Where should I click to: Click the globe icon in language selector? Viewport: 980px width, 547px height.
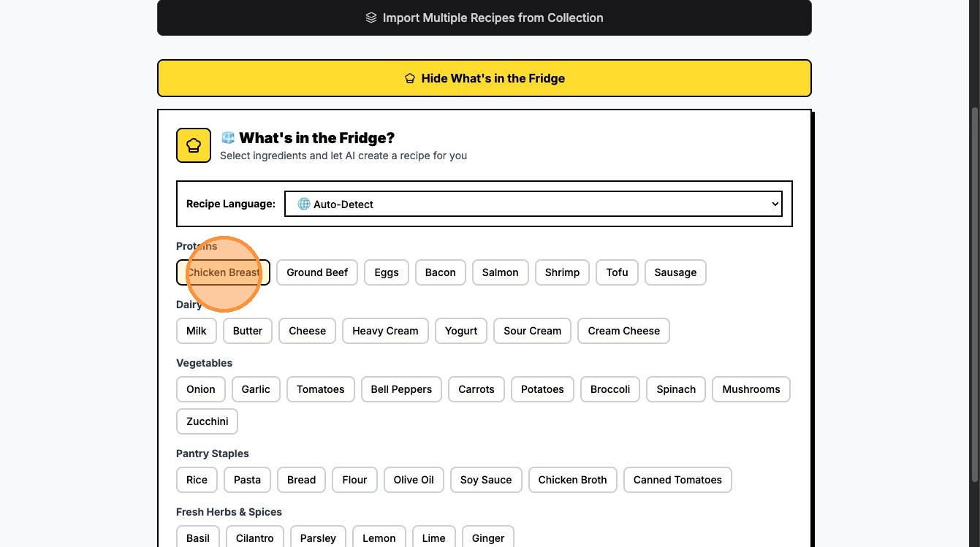point(303,204)
